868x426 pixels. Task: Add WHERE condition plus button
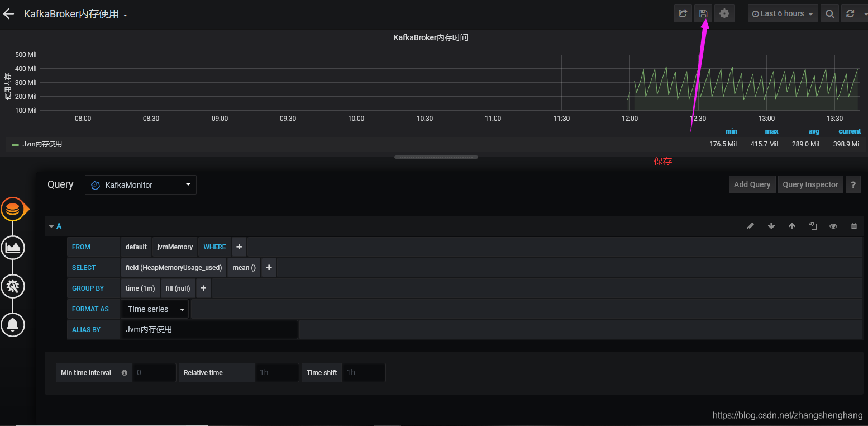239,247
